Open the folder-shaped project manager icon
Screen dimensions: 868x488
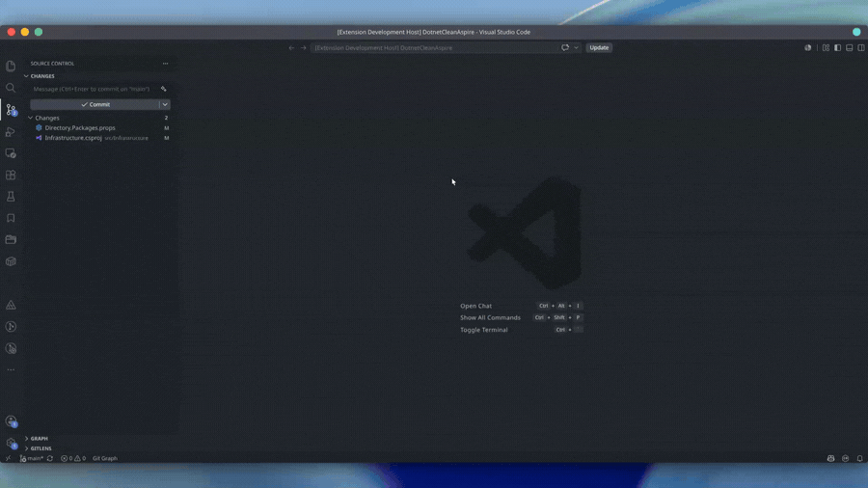[11, 239]
